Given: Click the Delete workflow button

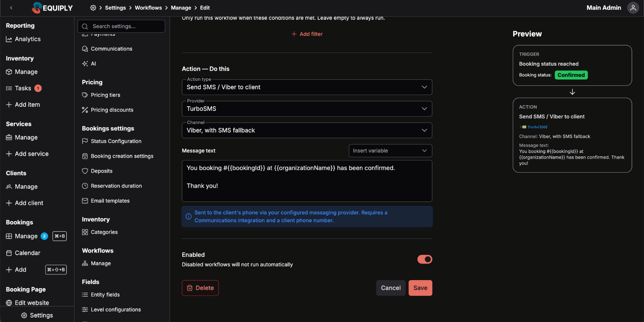Looking at the screenshot, I should click(200, 288).
